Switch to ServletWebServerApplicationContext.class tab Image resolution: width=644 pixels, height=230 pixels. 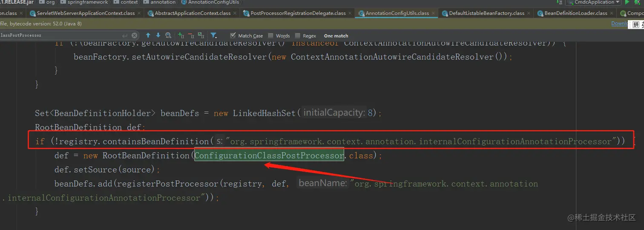click(x=86, y=13)
